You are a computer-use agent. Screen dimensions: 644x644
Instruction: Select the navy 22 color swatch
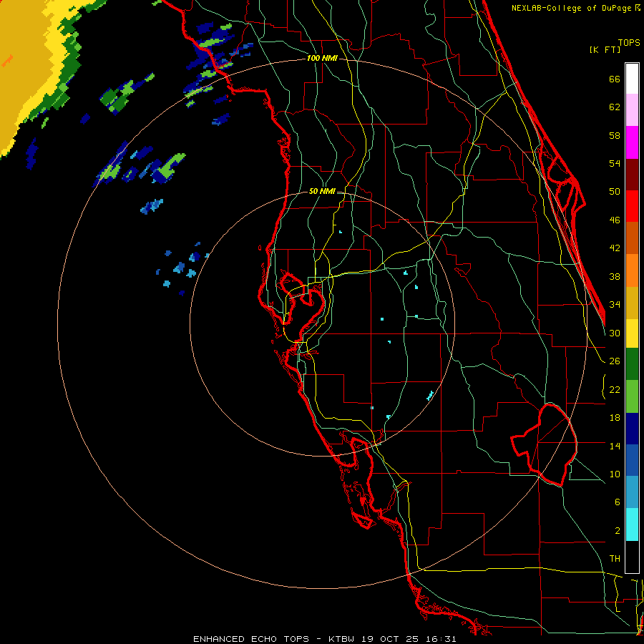[632, 429]
